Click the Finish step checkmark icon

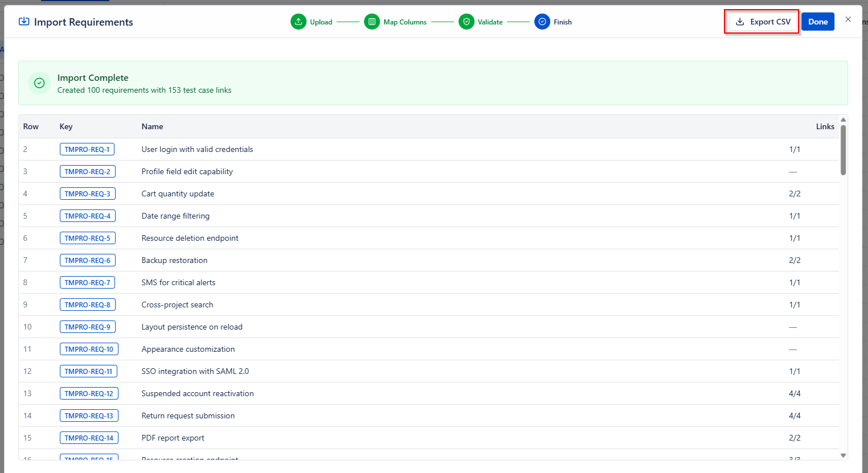[x=542, y=22]
